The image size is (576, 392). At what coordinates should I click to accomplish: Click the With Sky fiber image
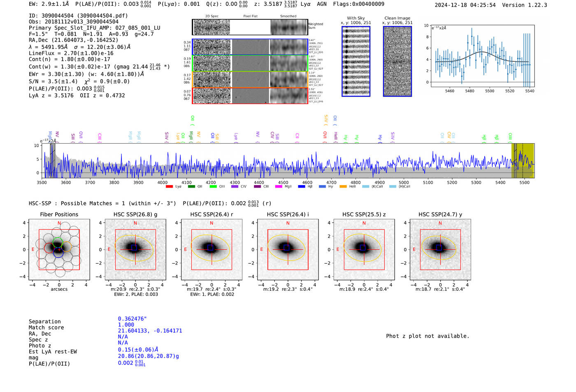click(356, 61)
